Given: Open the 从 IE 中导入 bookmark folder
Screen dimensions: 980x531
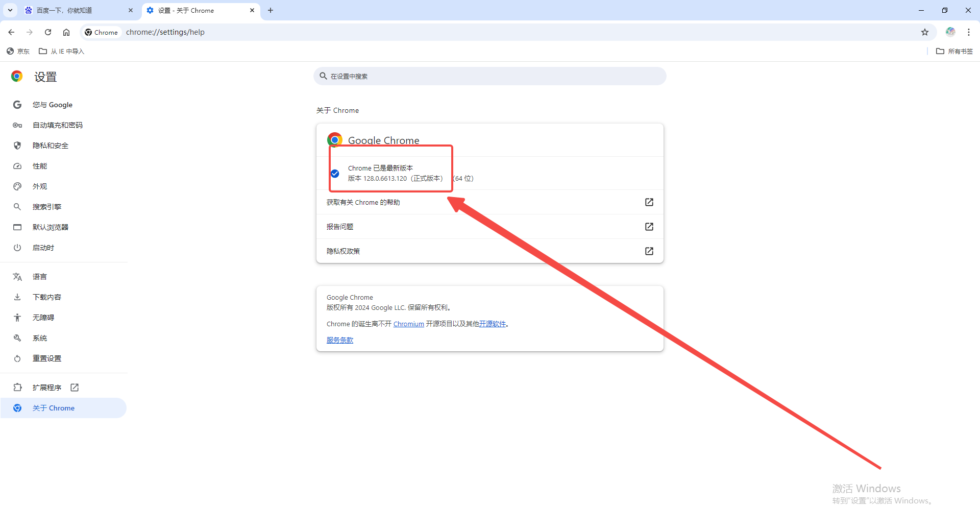Looking at the screenshot, I should pyautogui.click(x=62, y=51).
